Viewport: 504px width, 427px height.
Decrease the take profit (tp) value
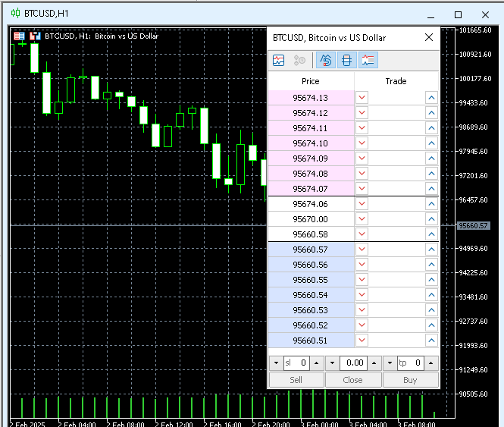coord(390,363)
